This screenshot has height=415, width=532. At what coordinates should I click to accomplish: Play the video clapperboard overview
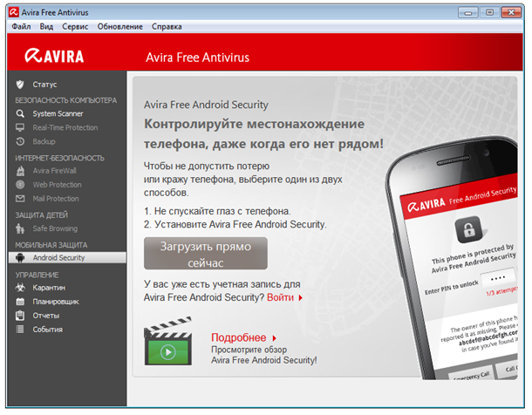click(x=168, y=342)
